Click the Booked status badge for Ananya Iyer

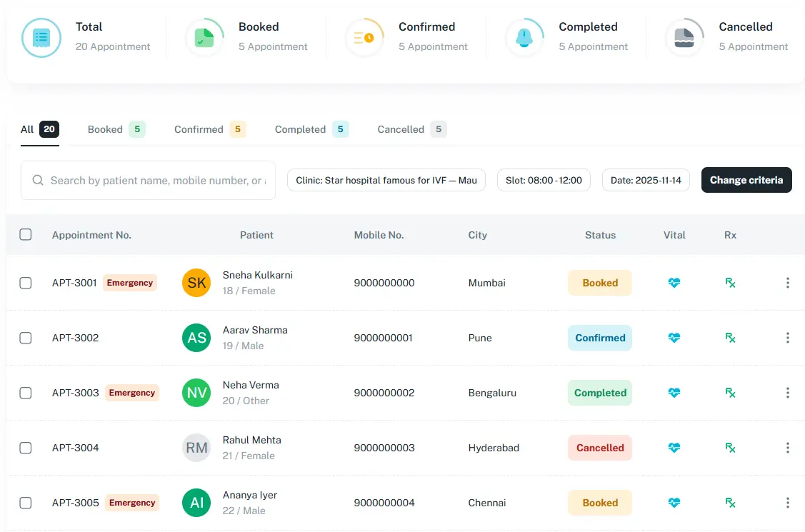[600, 503]
